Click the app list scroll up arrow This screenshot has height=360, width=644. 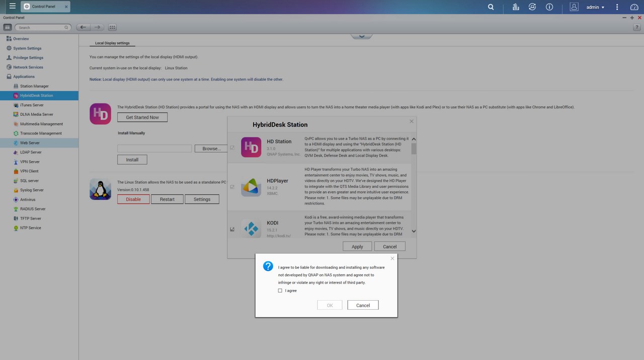[414, 139]
